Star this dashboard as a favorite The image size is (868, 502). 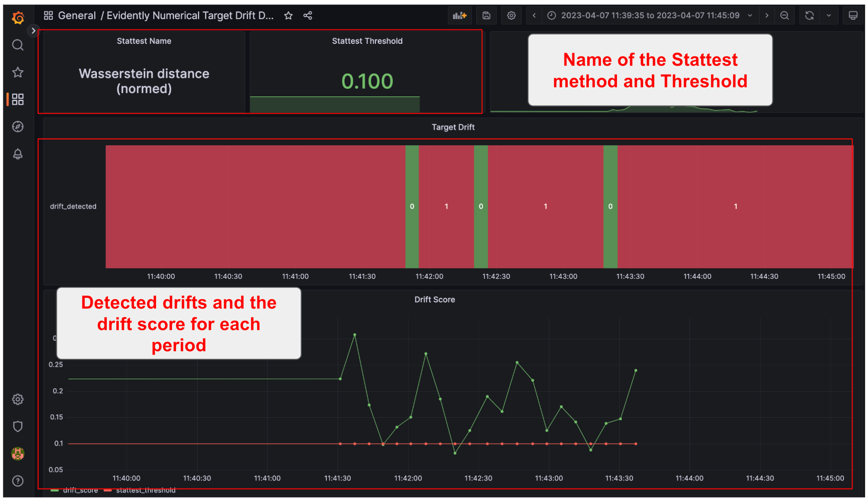[x=288, y=15]
